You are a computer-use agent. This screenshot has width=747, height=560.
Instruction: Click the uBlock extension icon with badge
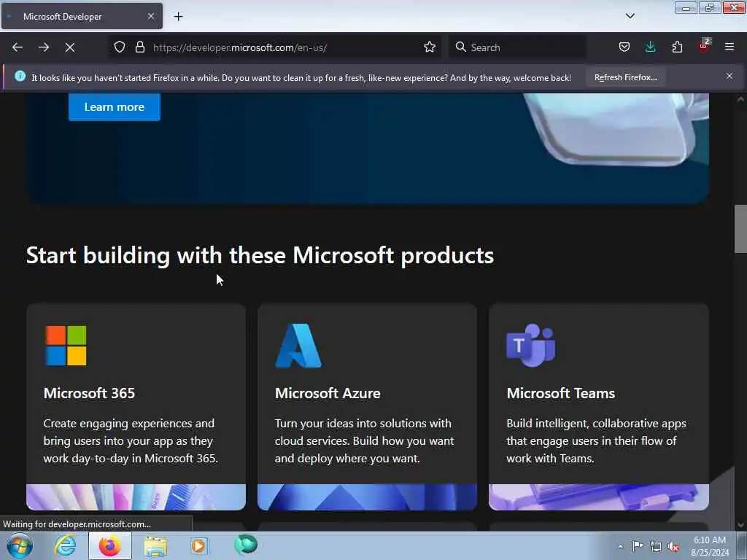(x=704, y=46)
